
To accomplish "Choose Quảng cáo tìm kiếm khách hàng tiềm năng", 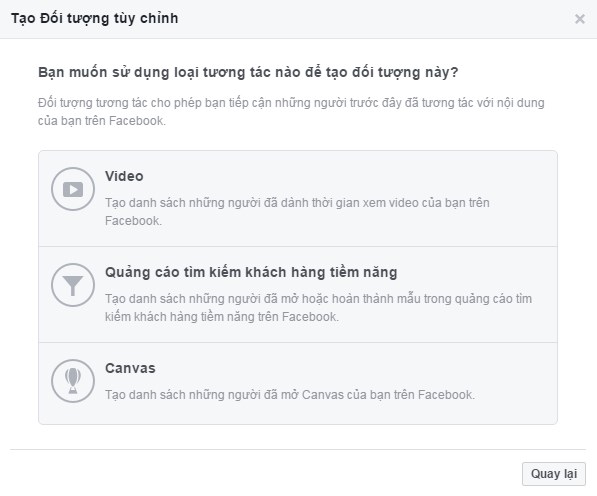I will [x=251, y=273].
